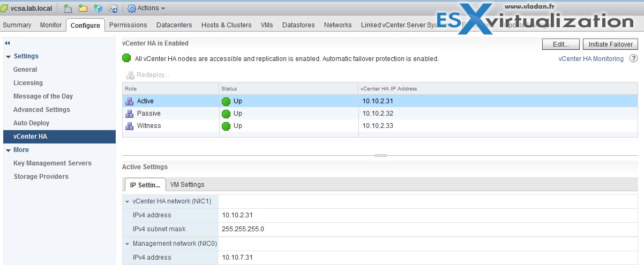Click the Export System Logs toolbar icon
Image resolution: width=644 pixels, height=265 pixels.
(113, 8)
